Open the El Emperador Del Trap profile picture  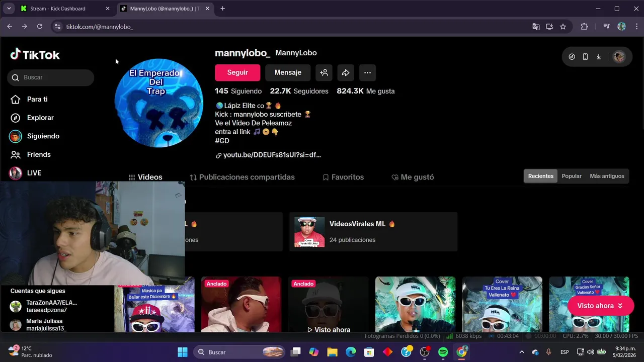click(x=158, y=103)
